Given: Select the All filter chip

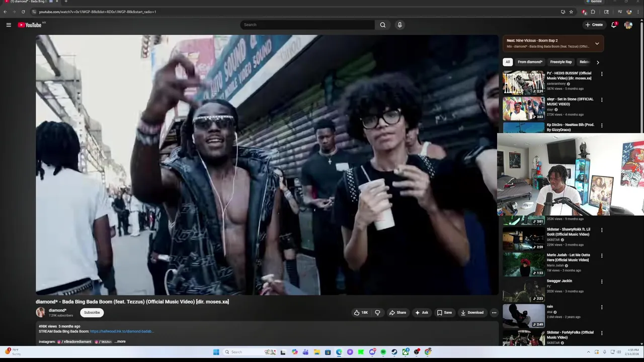Looking at the screenshot, I should (508, 62).
